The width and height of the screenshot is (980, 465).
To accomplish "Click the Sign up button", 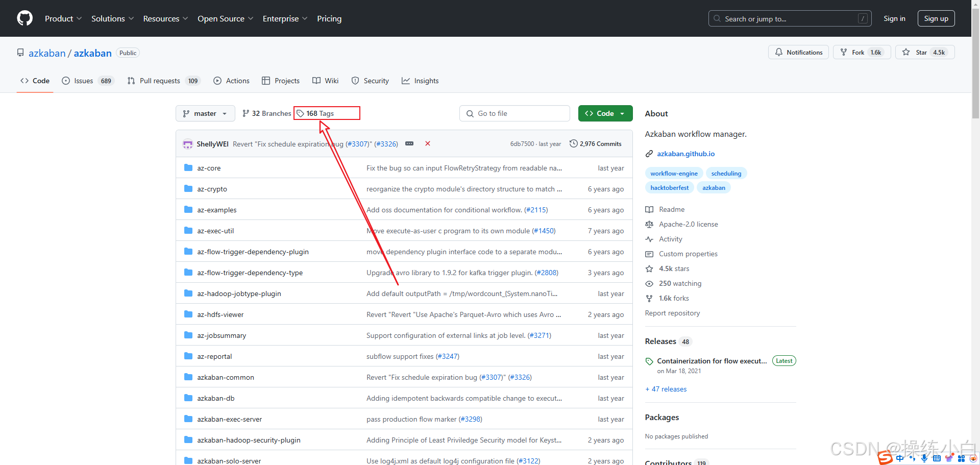I will click(x=936, y=18).
